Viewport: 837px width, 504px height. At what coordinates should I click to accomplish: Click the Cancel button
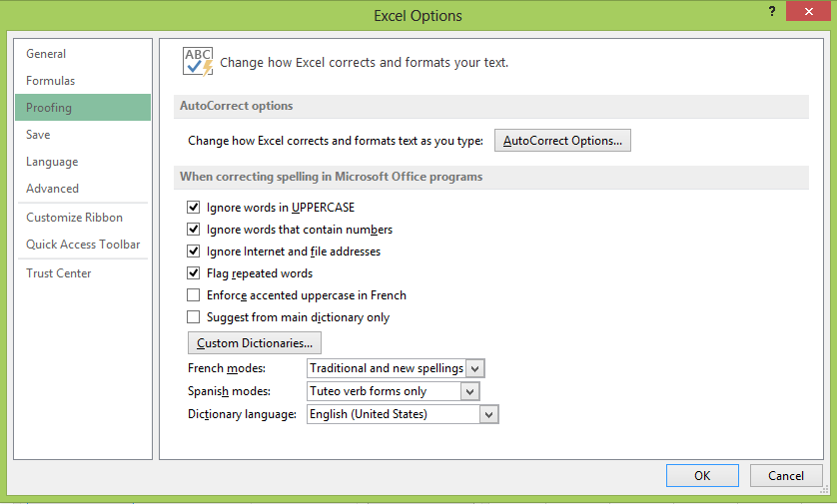pos(786,476)
